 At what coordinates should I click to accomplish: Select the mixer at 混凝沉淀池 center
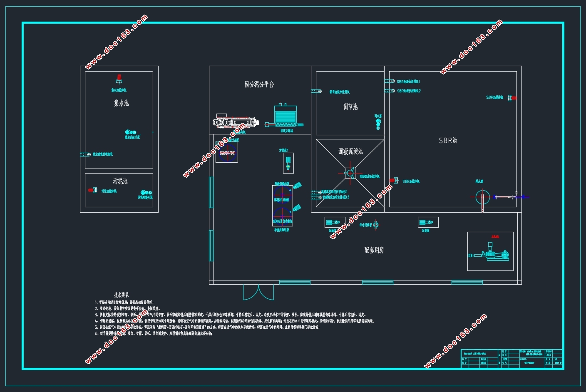coord(350,173)
